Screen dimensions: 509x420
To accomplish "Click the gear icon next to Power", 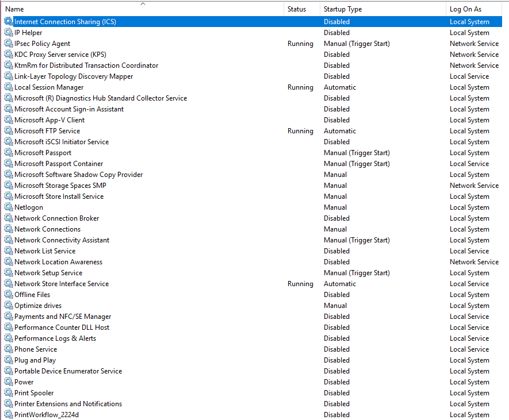I will pyautogui.click(x=9, y=382).
